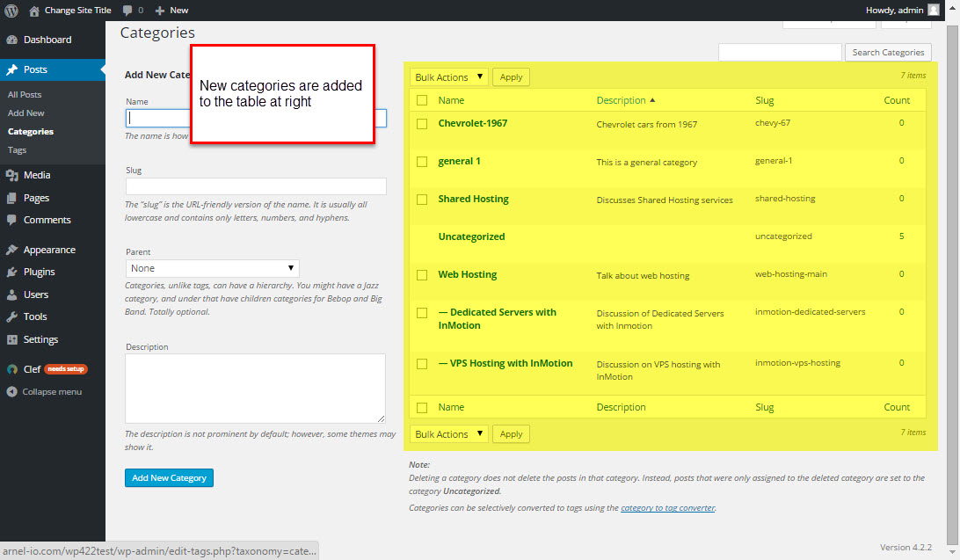Click the Settings sliders icon
This screenshot has height=560, width=960.
click(11, 339)
